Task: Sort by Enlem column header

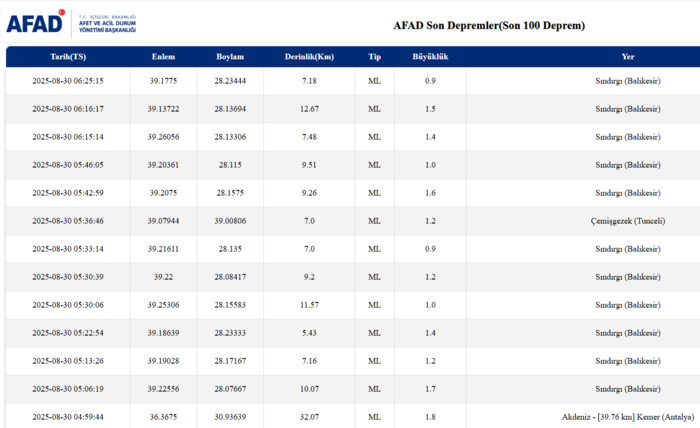Action: pyautogui.click(x=163, y=57)
